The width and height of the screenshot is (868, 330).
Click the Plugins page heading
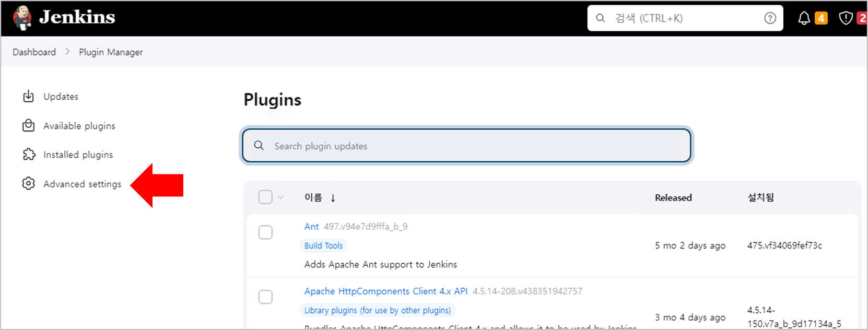click(273, 100)
